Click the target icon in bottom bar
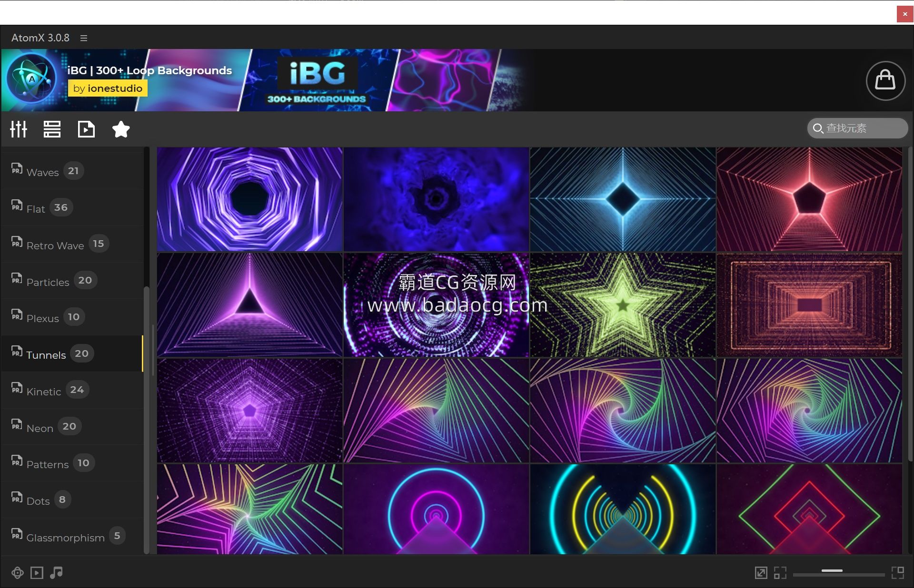 pyautogui.click(x=18, y=573)
